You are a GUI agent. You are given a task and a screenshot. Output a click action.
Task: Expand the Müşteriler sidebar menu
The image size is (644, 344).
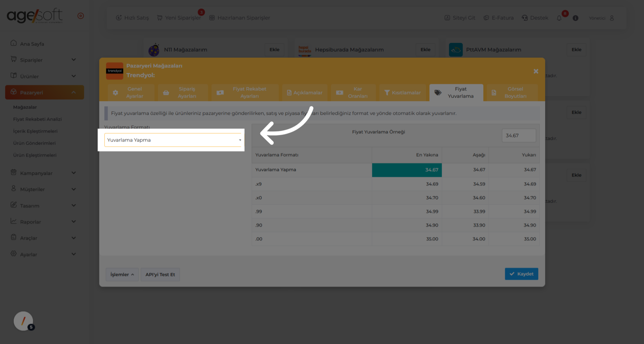44,189
